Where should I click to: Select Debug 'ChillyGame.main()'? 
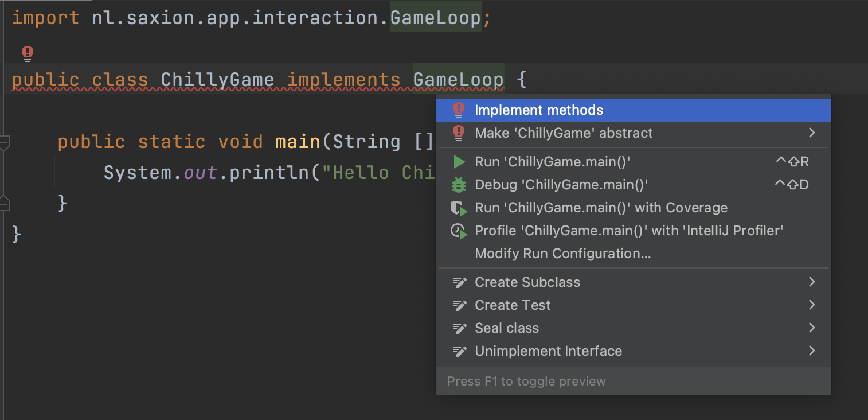pyautogui.click(x=633, y=185)
